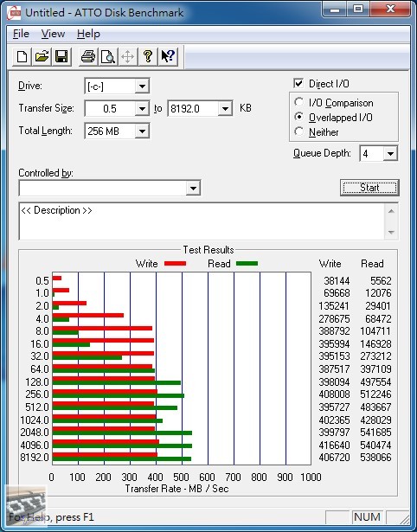
Task: Click the Start benchmark button
Action: pos(369,188)
